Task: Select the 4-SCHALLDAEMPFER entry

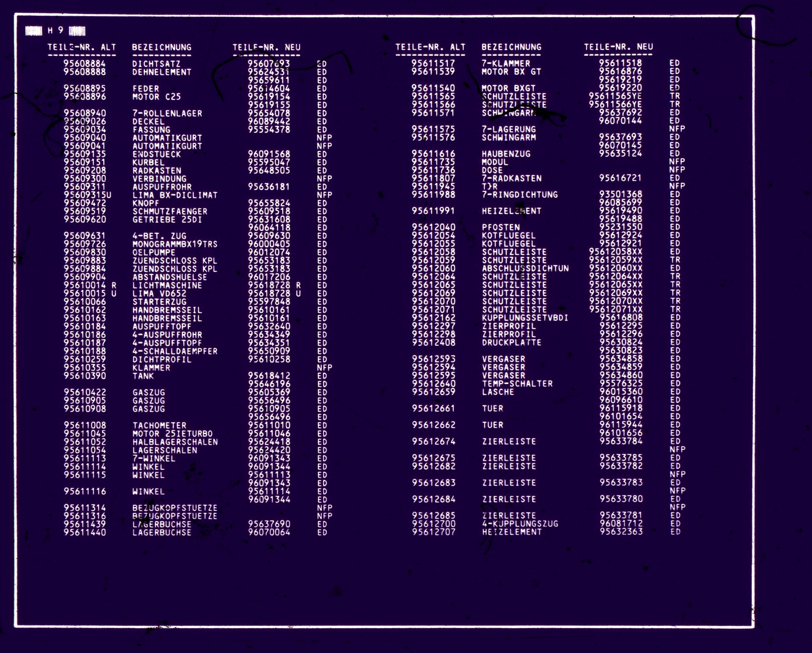Action: (175, 351)
